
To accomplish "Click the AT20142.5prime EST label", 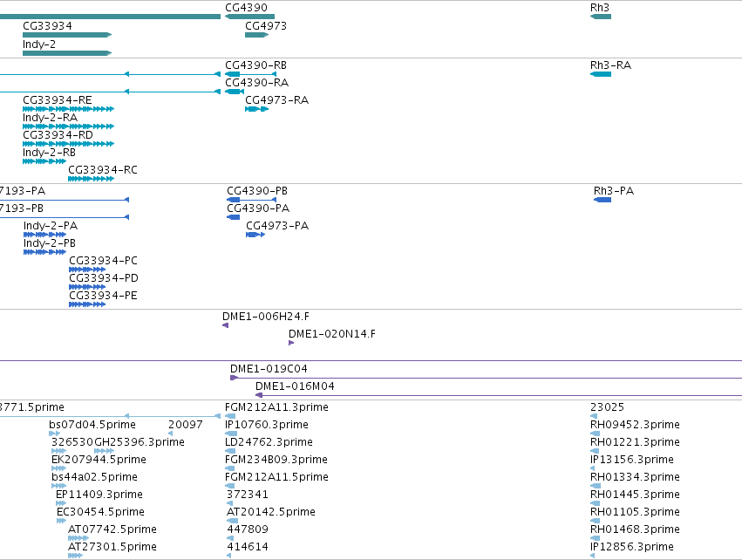I will click(x=271, y=512).
